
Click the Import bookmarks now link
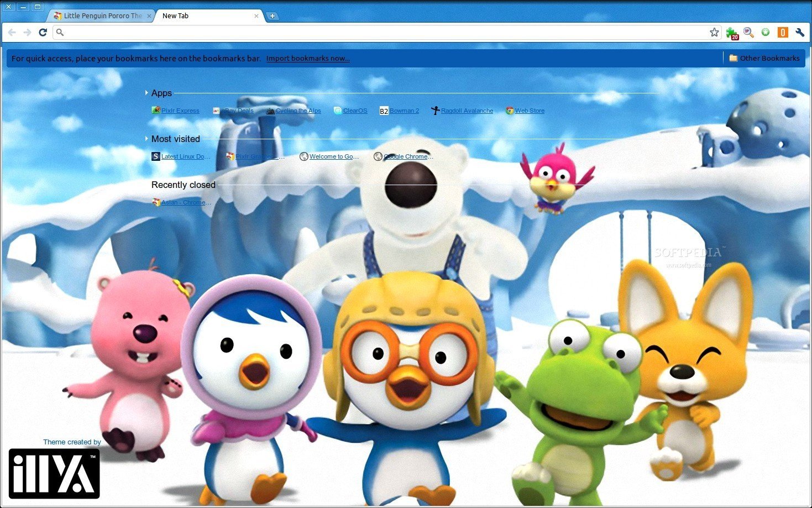click(x=308, y=59)
